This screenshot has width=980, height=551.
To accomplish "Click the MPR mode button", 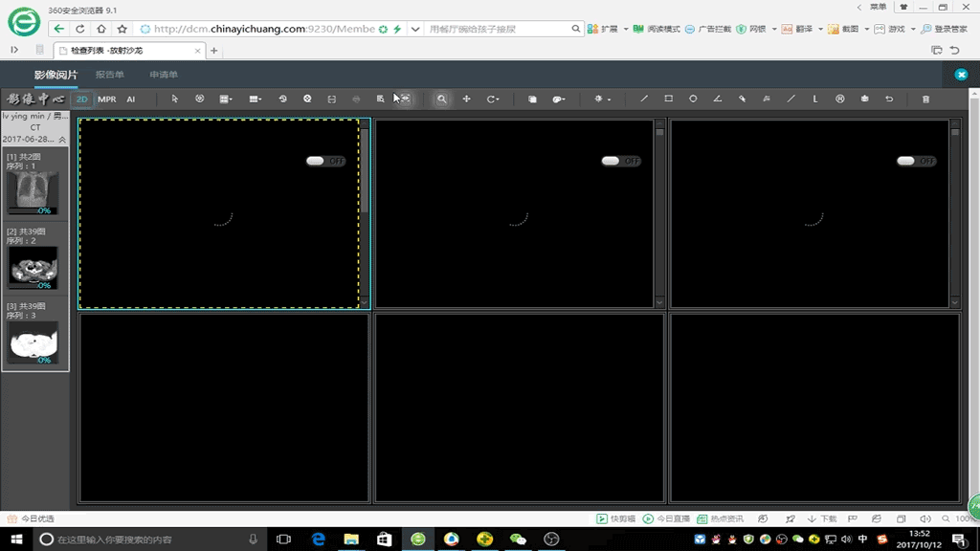I will [x=107, y=99].
